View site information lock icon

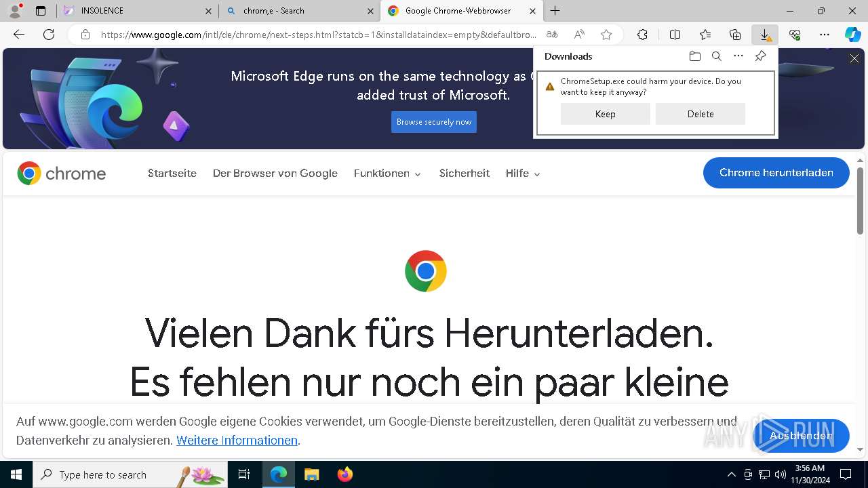click(85, 35)
